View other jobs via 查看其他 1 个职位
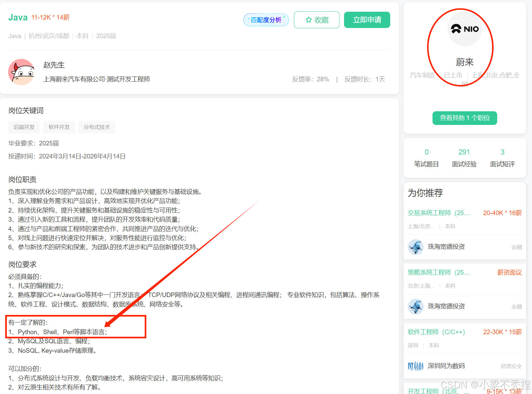 465,118
